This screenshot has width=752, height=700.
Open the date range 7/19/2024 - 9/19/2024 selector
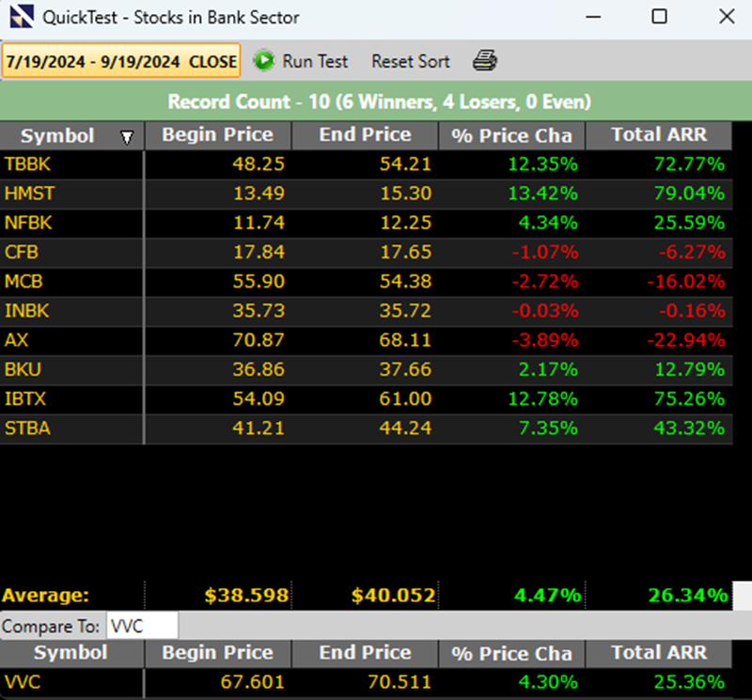tap(121, 61)
